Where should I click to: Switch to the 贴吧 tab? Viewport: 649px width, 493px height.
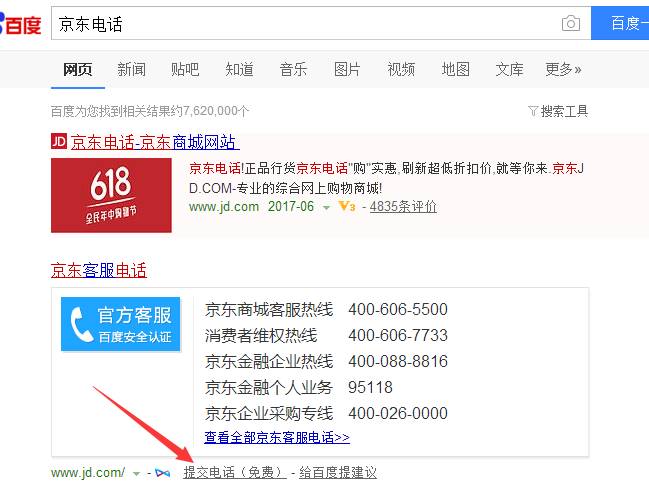pos(185,69)
